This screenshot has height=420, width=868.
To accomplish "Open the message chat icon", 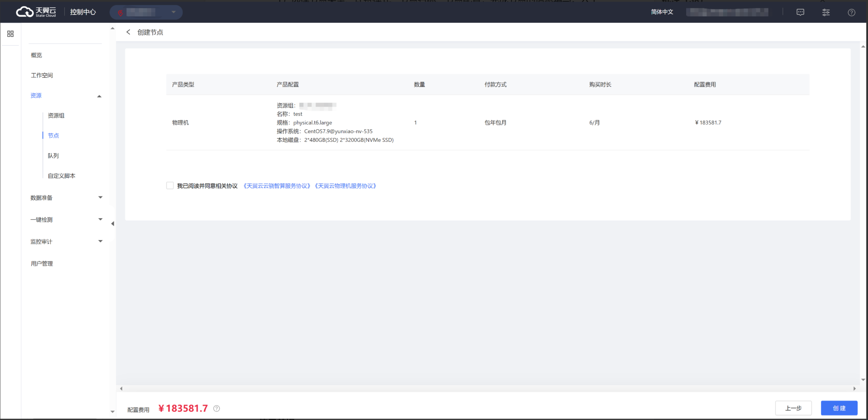I will pyautogui.click(x=800, y=12).
